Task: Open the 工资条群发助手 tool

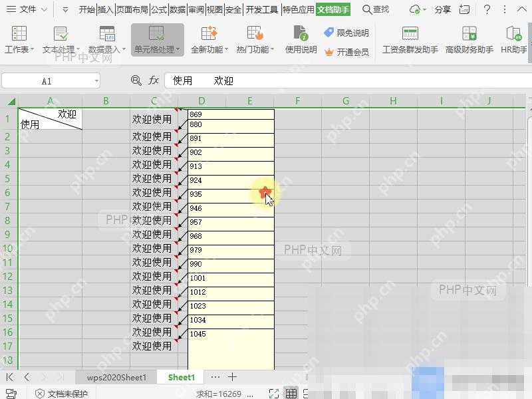Action: [x=410, y=40]
